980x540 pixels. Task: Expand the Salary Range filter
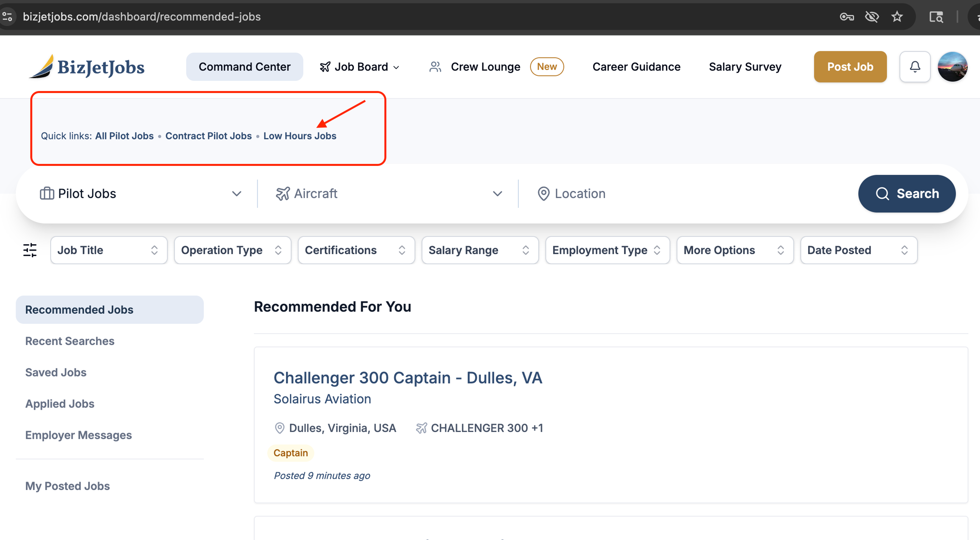point(480,250)
